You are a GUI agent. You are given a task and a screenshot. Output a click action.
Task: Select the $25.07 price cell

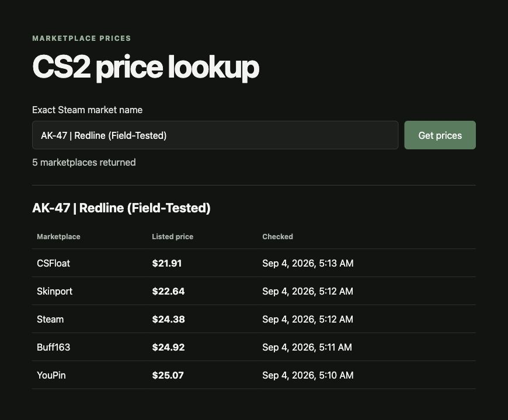(x=168, y=375)
